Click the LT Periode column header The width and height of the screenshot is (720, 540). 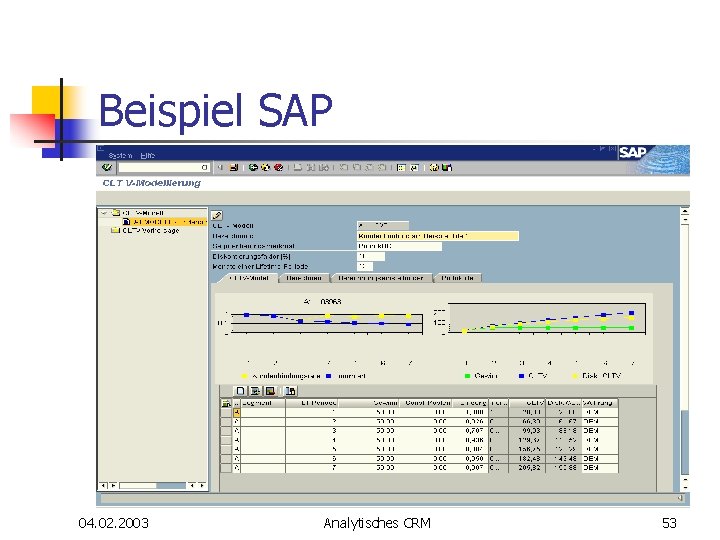click(x=311, y=403)
